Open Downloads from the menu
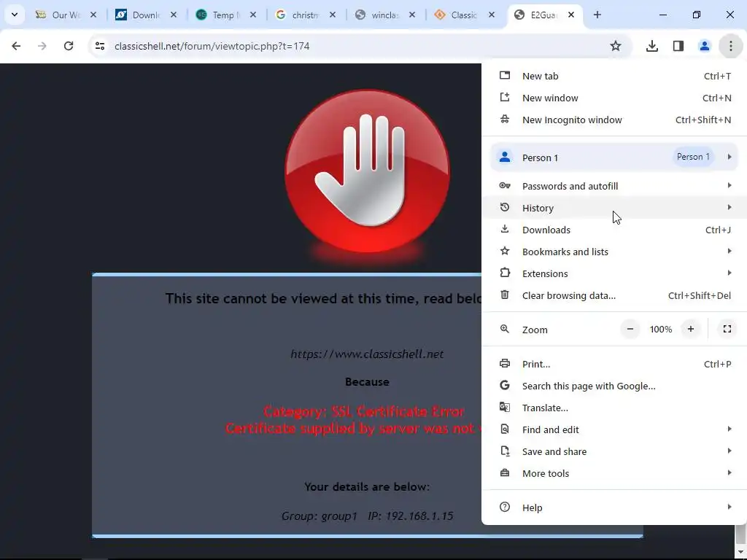This screenshot has width=747, height=560. (x=614, y=230)
